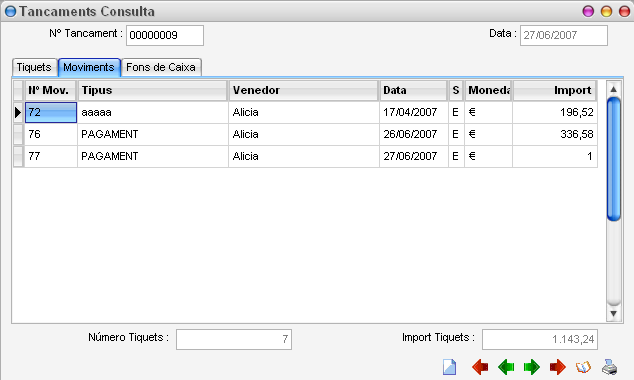Click the Moneda column header
Viewport: 634px width, 380px height.
488,90
